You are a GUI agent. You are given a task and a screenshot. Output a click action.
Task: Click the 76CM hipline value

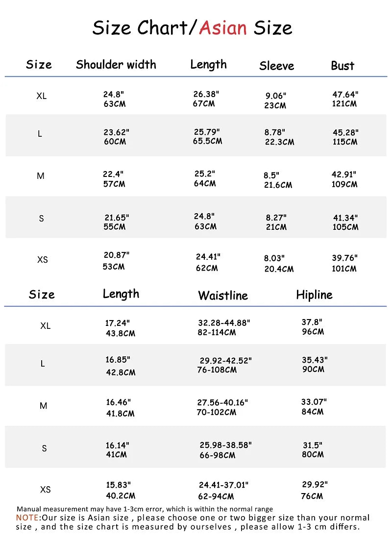pos(312,496)
